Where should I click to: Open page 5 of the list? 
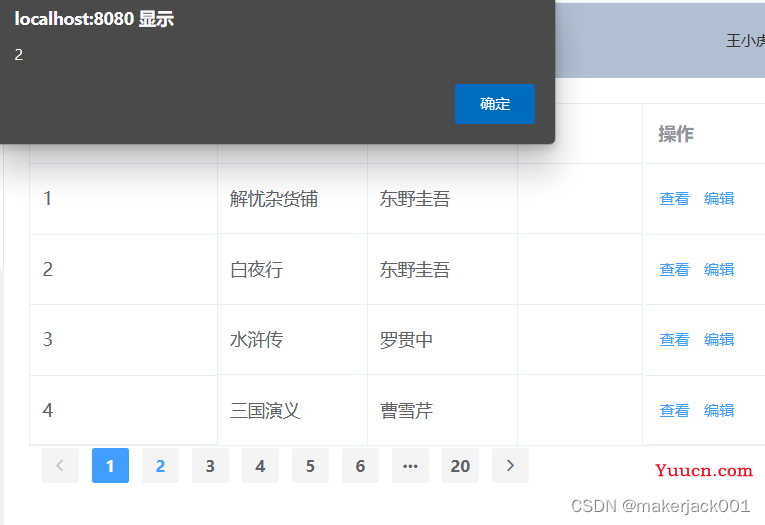coord(310,465)
